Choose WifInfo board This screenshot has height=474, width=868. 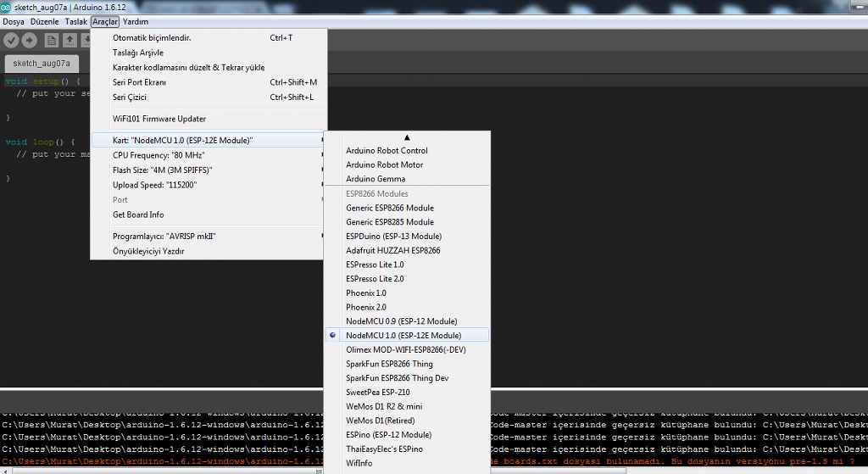click(x=407, y=463)
